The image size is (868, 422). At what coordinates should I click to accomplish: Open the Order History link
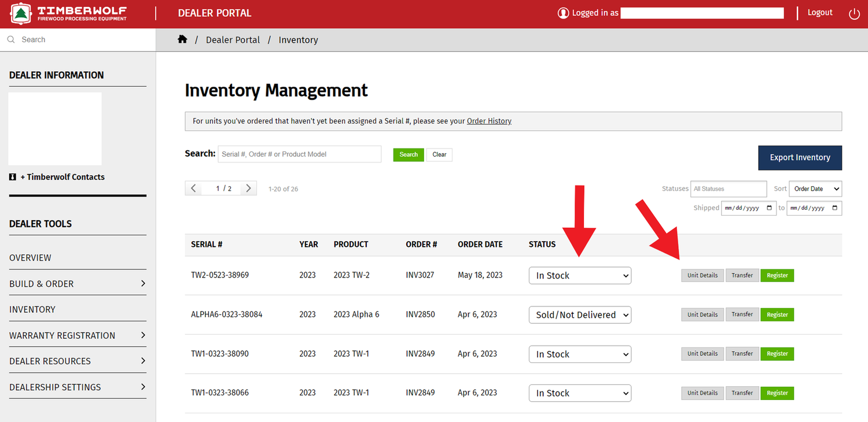tap(489, 121)
